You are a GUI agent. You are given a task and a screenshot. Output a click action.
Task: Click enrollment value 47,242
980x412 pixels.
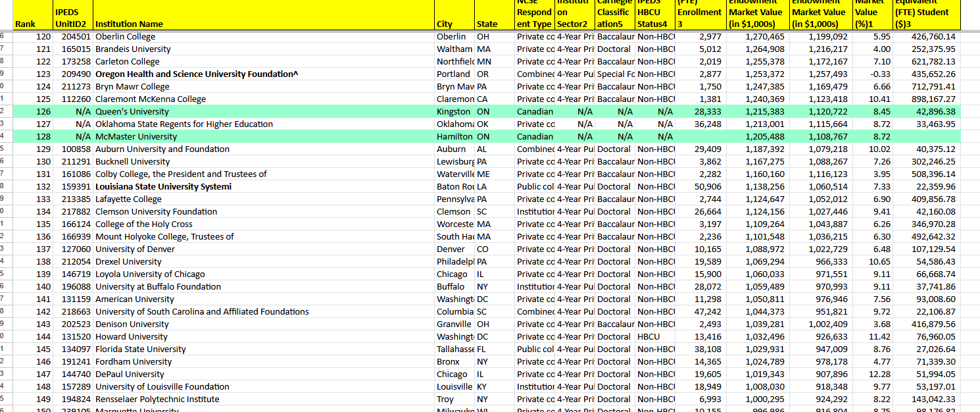click(x=700, y=312)
